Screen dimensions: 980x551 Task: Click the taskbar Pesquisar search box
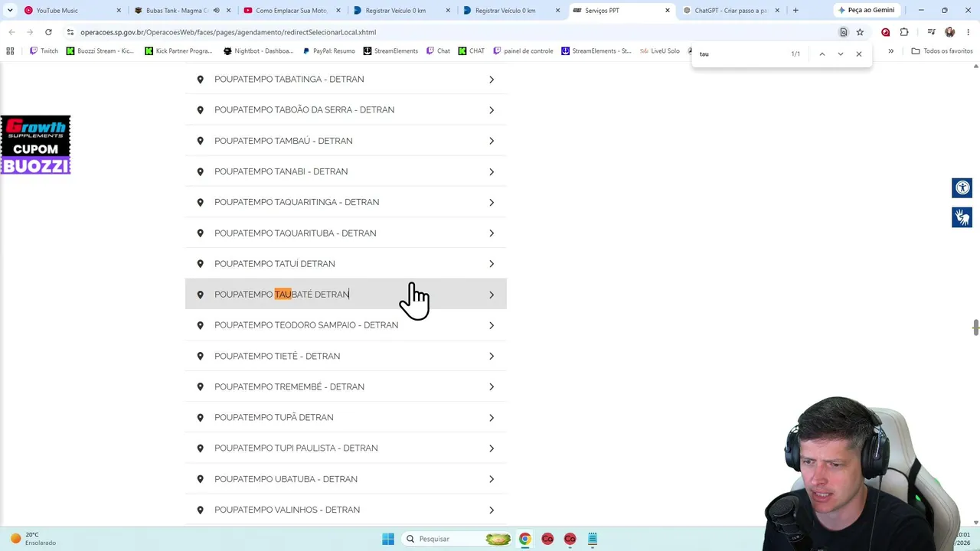(x=457, y=539)
